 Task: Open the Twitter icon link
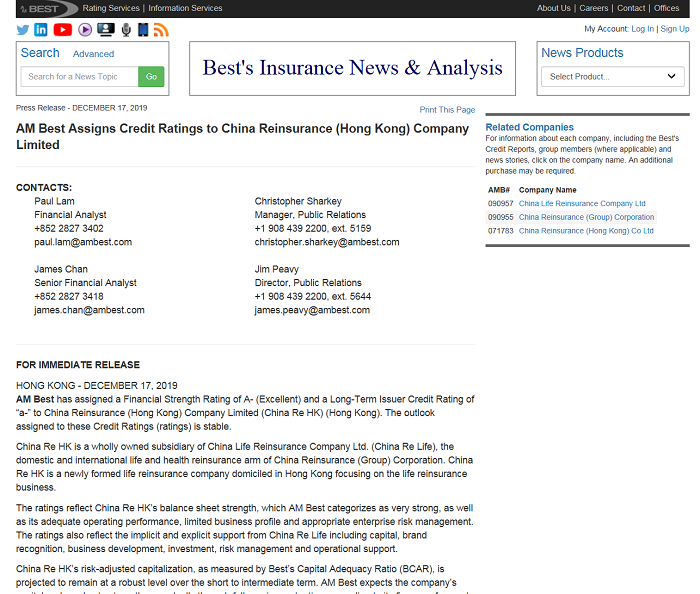click(23, 30)
